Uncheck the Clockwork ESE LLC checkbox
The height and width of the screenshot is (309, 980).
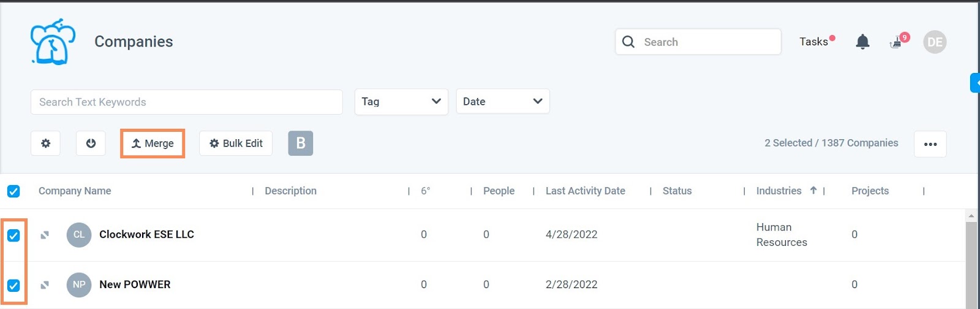[x=13, y=235]
